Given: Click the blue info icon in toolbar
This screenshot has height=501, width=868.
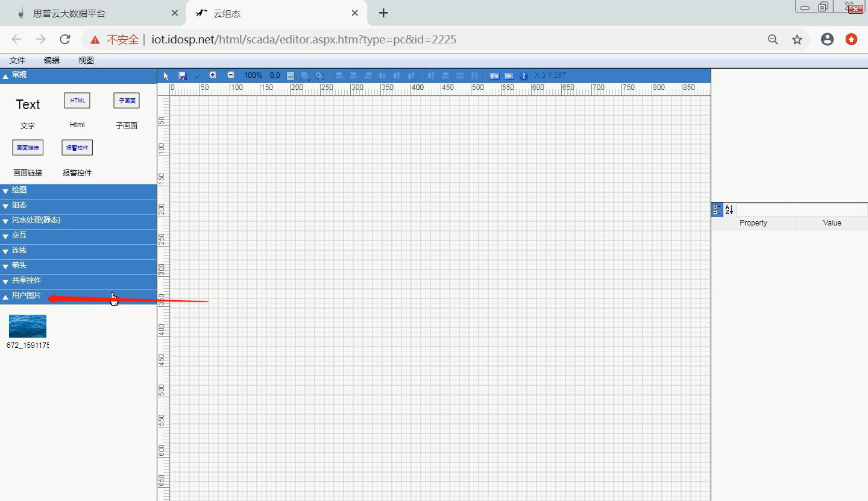Looking at the screenshot, I should tap(523, 76).
